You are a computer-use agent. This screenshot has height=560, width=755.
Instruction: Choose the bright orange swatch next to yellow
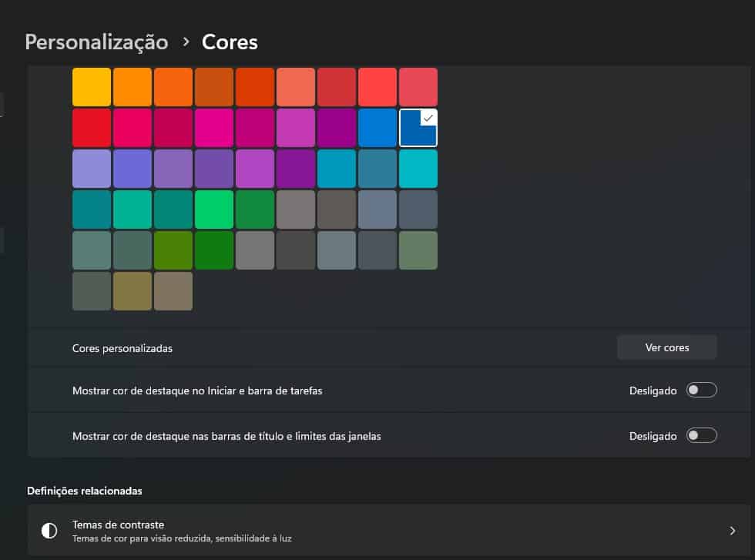[x=133, y=87]
